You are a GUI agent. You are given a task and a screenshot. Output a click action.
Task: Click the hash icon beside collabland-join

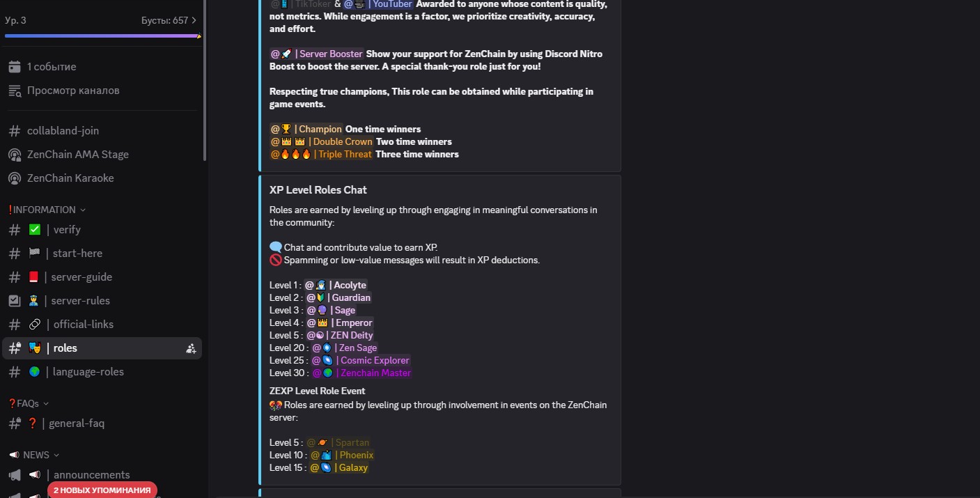(15, 131)
